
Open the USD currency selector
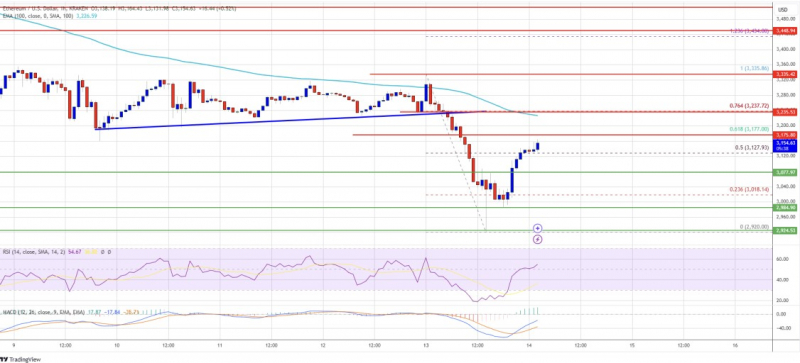782,10
